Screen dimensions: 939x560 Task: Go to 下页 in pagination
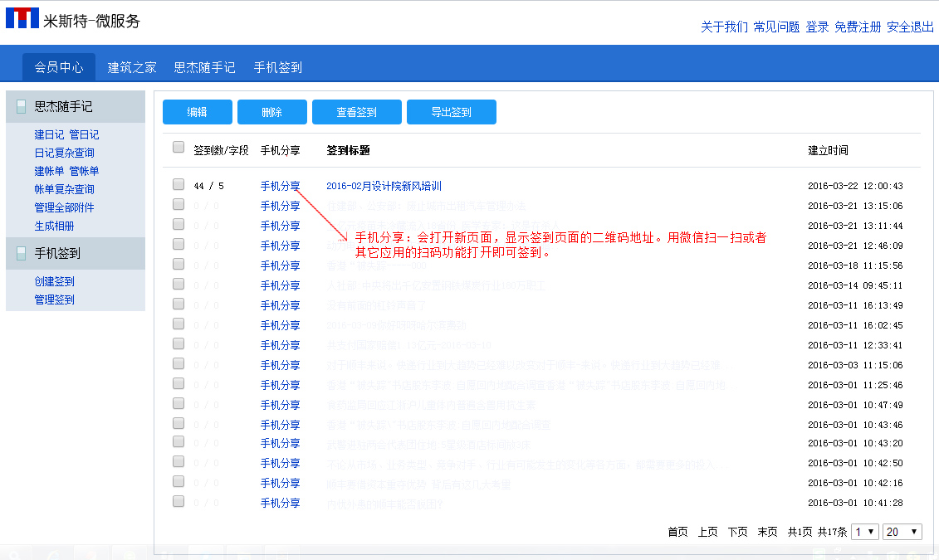click(737, 532)
